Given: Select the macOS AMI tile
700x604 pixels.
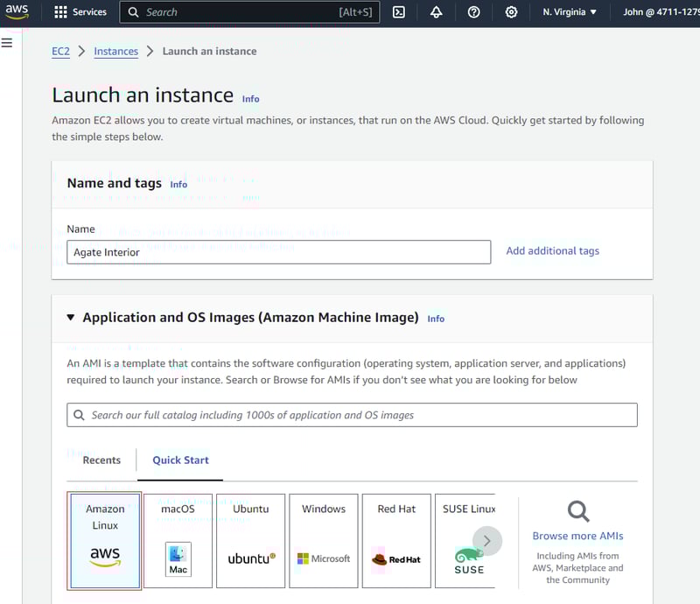Looking at the screenshot, I should (x=178, y=541).
